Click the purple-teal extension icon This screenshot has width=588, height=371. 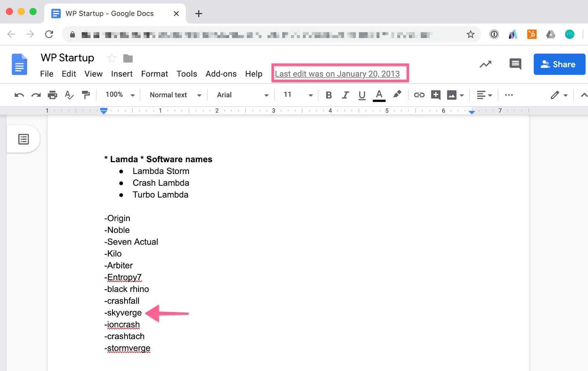click(513, 35)
